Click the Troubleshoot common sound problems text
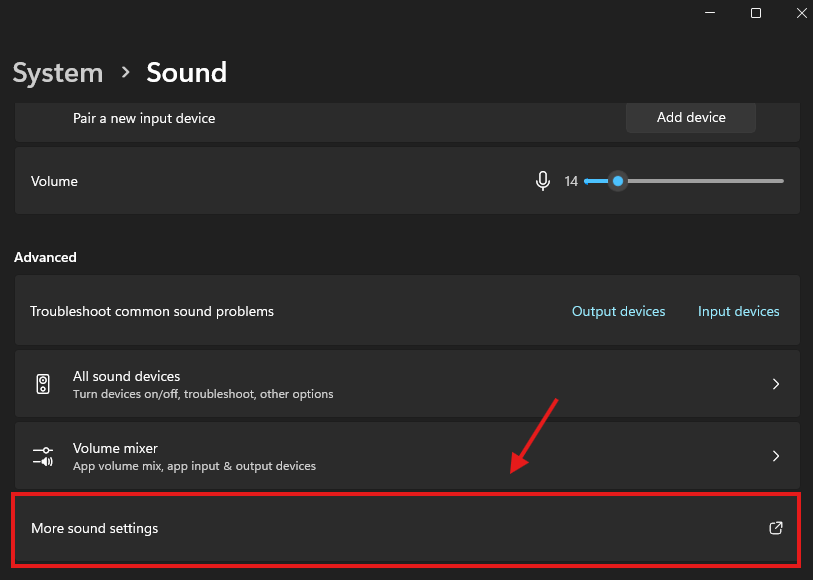Image resolution: width=813 pixels, height=580 pixels. pos(152,312)
